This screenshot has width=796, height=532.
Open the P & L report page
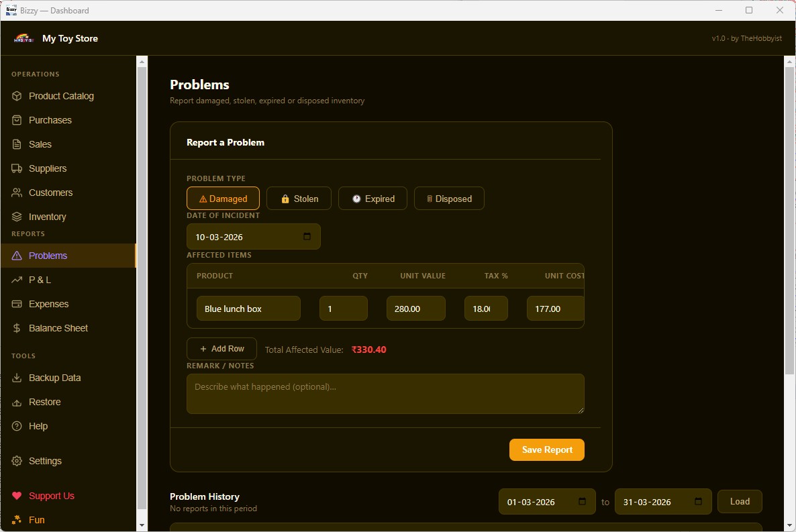(x=40, y=280)
